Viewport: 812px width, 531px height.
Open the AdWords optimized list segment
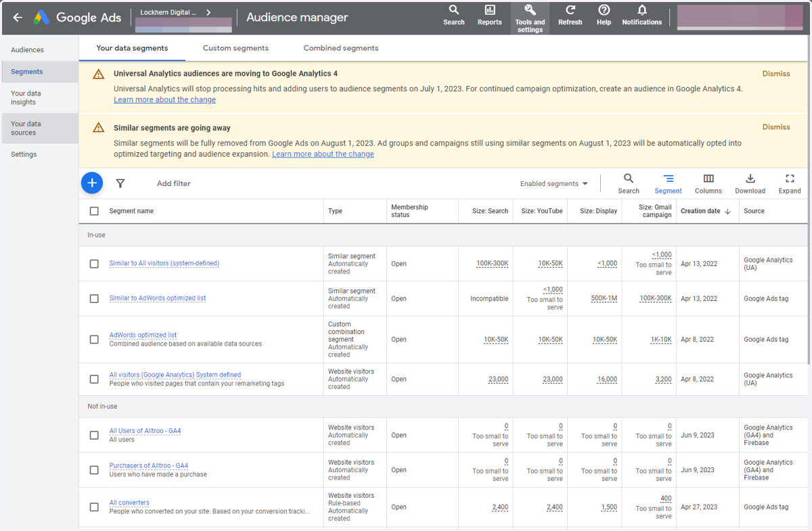click(143, 335)
